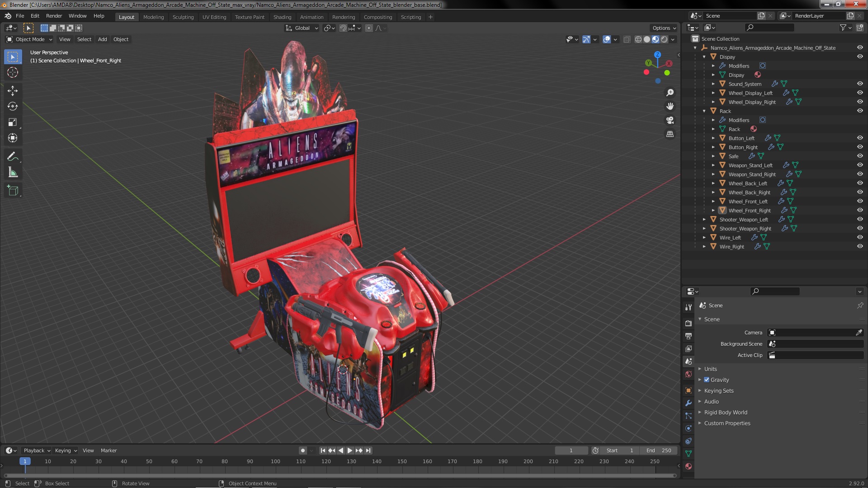Open Material properties tab icon
Screen dimensions: 868x488
click(689, 466)
